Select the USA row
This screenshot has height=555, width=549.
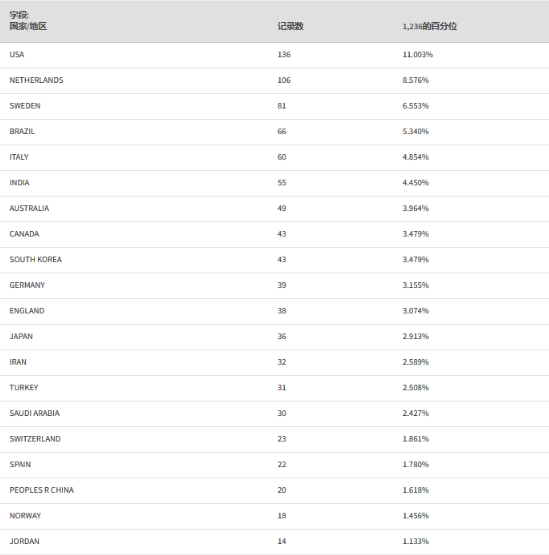pyautogui.click(x=274, y=55)
